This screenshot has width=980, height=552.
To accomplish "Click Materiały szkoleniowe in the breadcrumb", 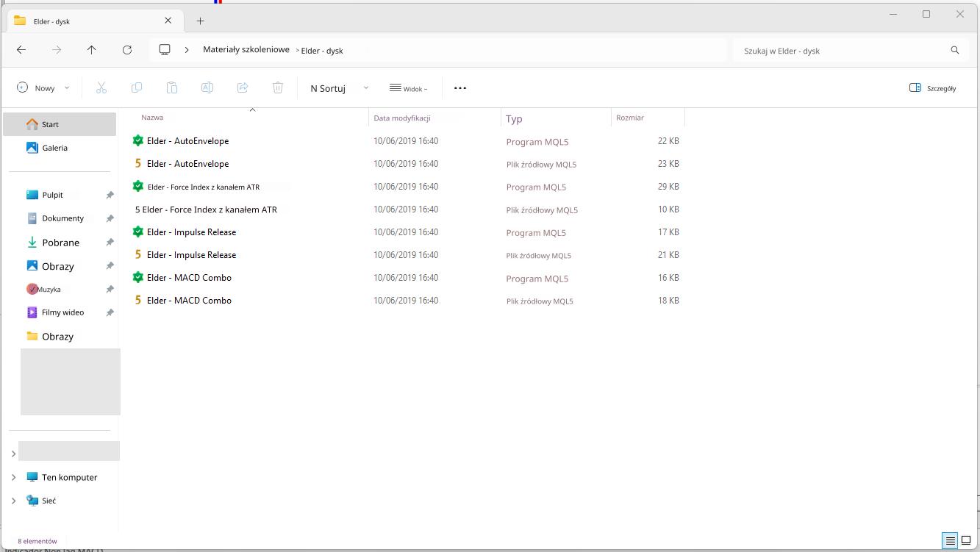I will click(246, 49).
